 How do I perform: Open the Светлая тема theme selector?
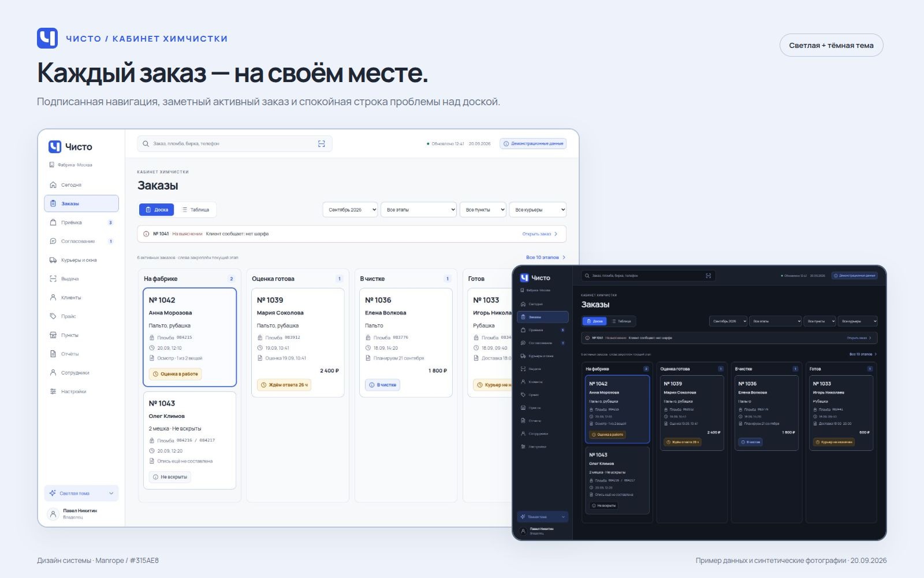[81, 493]
